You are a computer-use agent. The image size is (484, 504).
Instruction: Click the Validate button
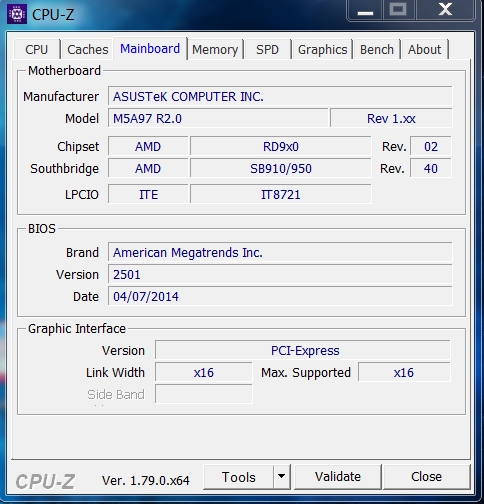point(338,477)
